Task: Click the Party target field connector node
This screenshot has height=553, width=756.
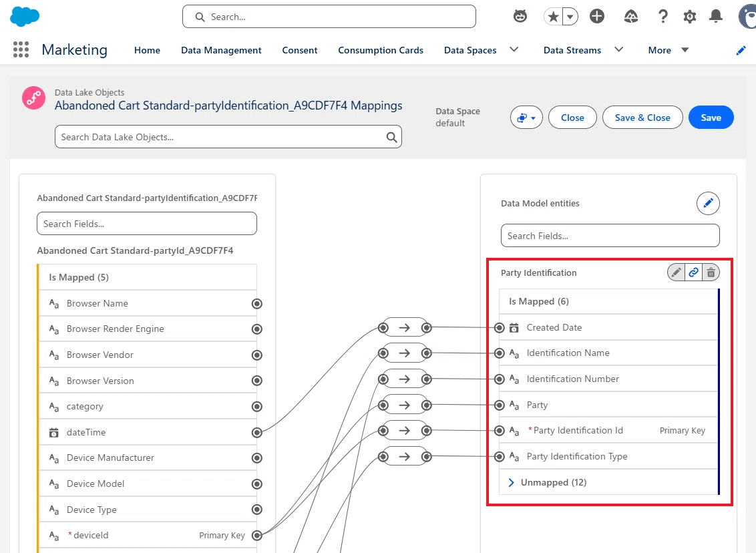Action: click(500, 405)
